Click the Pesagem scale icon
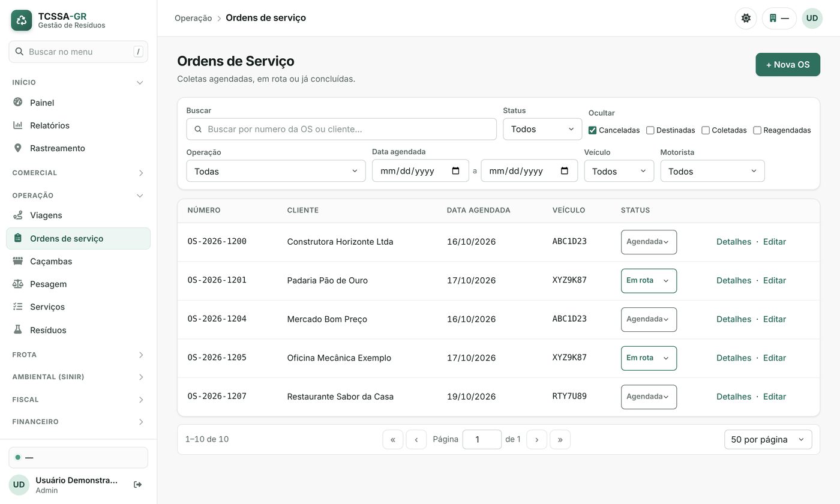840x504 pixels. [18, 284]
